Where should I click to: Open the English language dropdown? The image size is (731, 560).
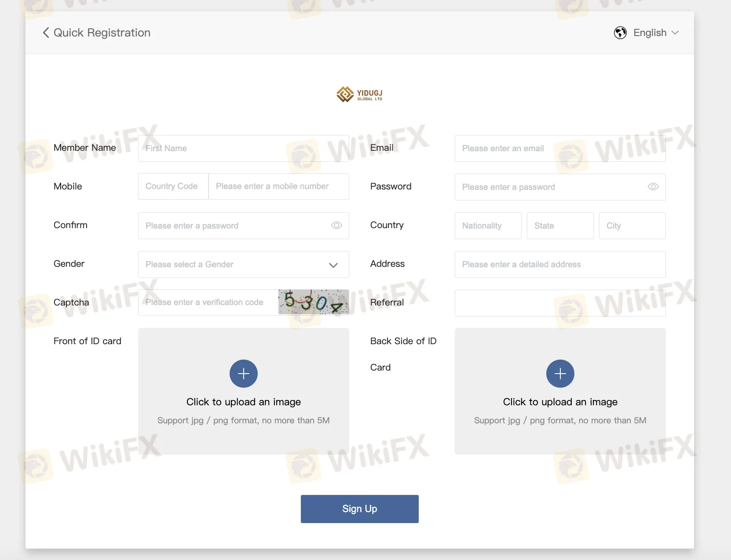656,33
